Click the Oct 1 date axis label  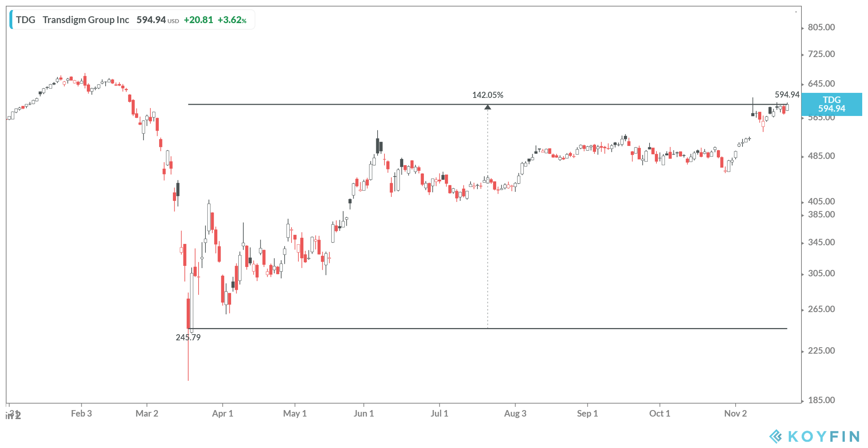click(x=660, y=414)
